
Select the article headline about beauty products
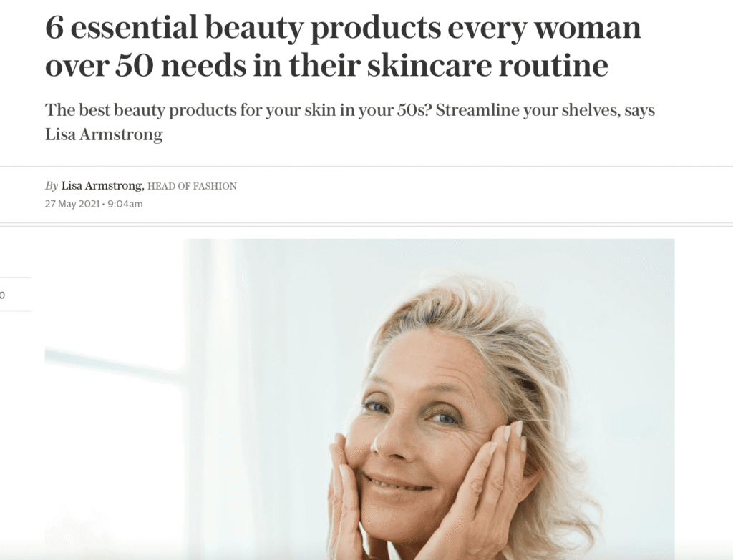343,46
